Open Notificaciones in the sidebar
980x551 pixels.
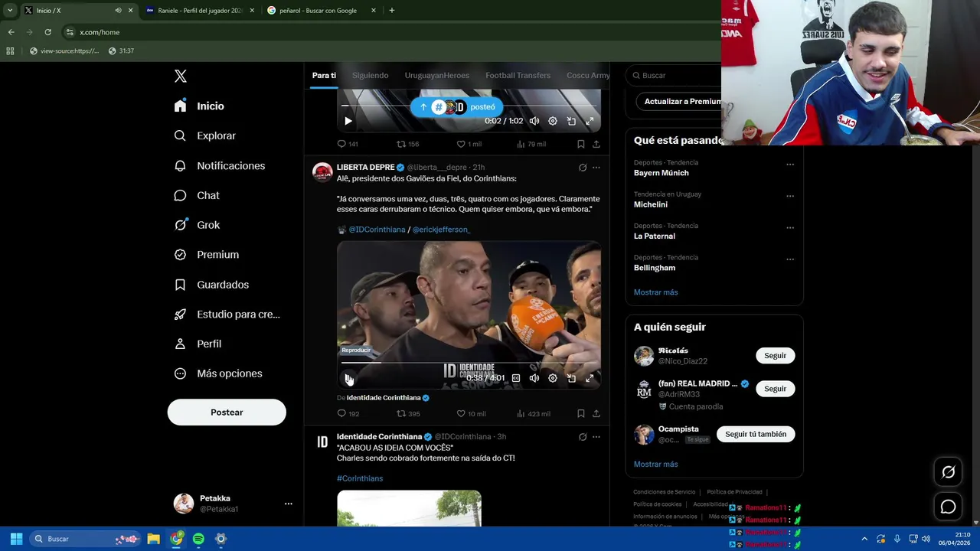[x=220, y=165]
